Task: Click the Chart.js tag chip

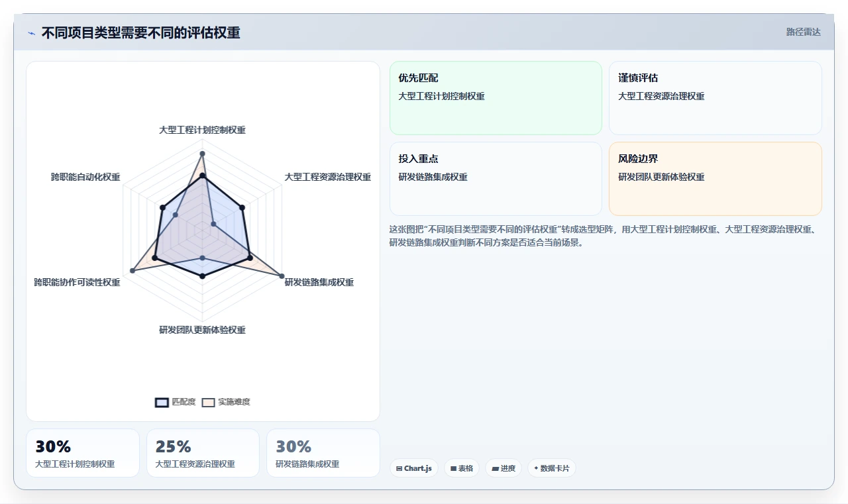Action: pyautogui.click(x=414, y=468)
